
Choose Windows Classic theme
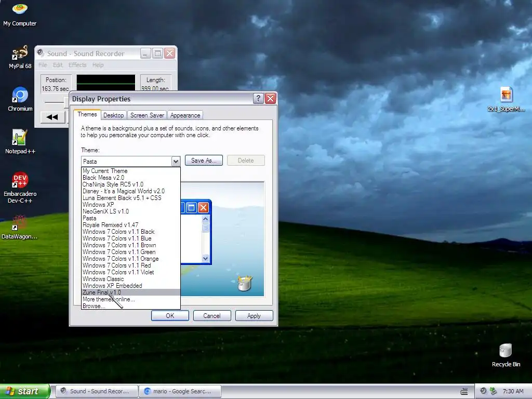130,279
